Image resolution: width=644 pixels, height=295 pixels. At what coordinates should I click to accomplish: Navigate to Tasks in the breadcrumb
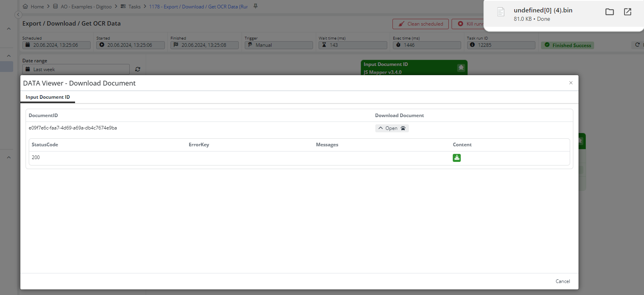tap(134, 7)
